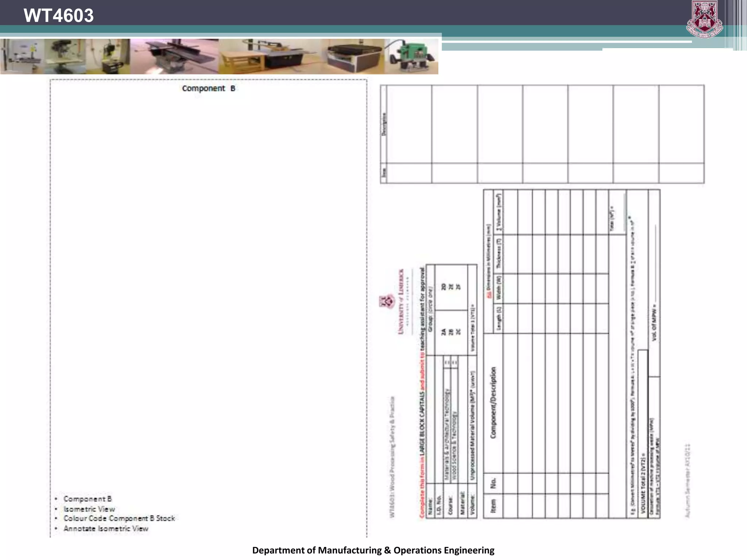Click the WT4603 slide title

click(x=58, y=16)
